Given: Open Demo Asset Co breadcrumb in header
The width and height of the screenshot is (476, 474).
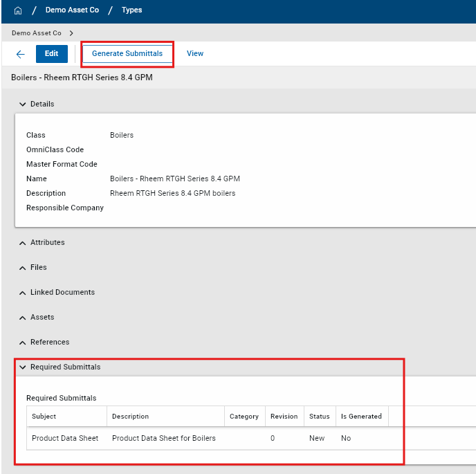Looking at the screenshot, I should (72, 10).
